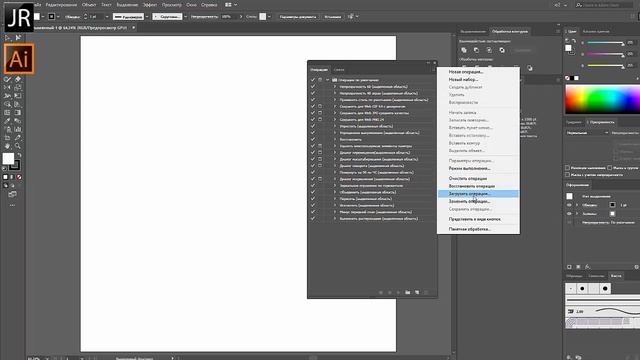Click the Minus Front shape mode icon
Image resolution: width=640 pixels, height=360 pixels.
[476, 50]
